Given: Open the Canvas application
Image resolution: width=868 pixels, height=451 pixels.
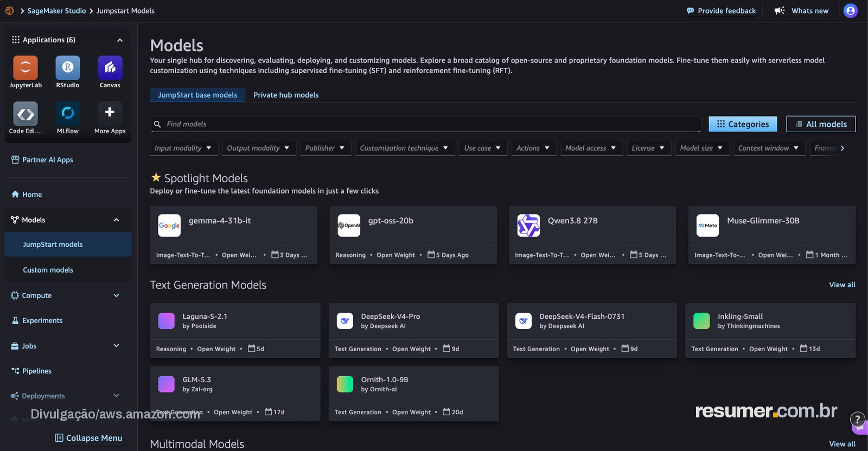Looking at the screenshot, I should 110,68.
